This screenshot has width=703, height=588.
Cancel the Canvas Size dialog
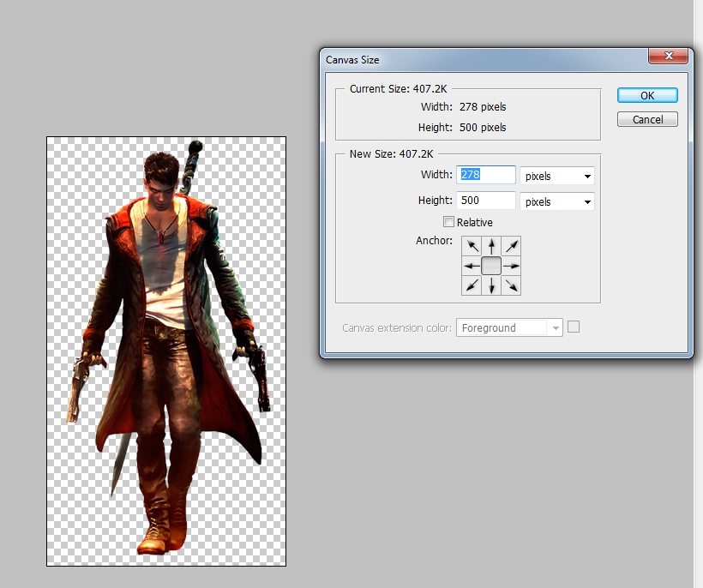(x=647, y=120)
